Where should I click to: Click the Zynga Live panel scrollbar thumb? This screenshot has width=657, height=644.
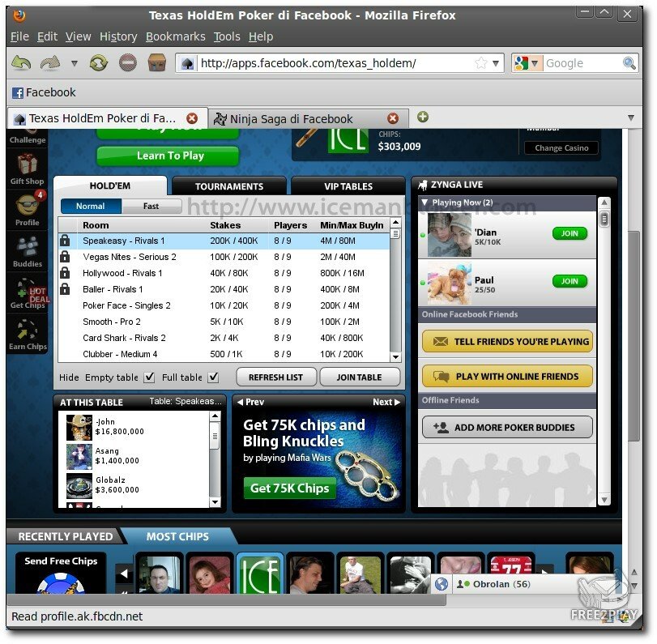604,219
